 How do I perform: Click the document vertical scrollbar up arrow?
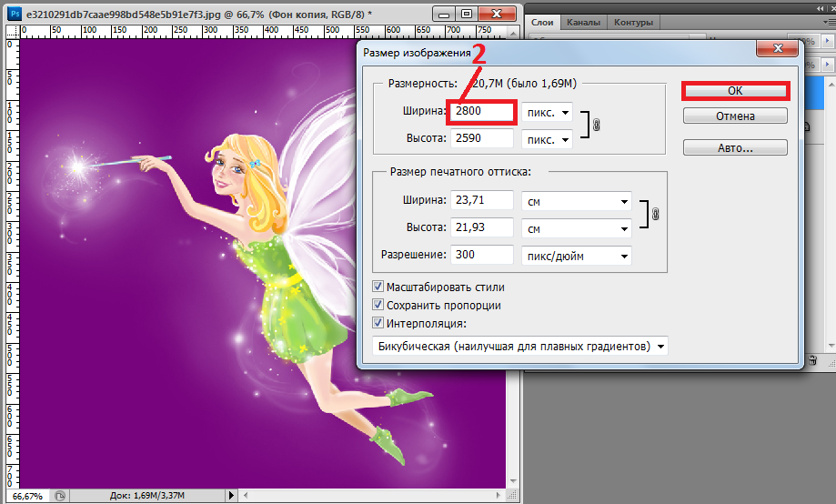[513, 34]
